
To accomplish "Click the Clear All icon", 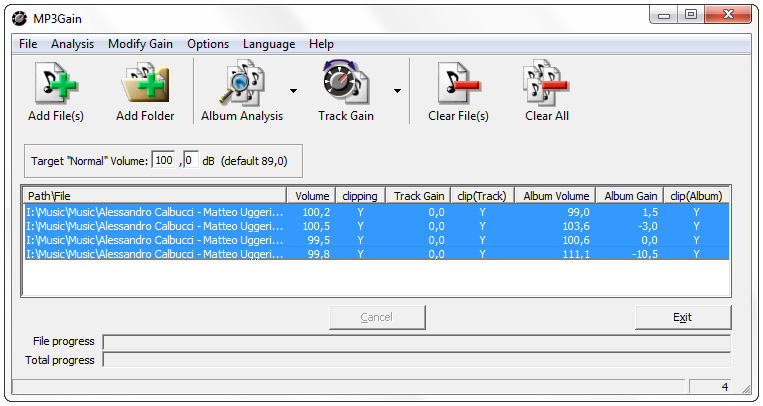I will click(x=546, y=84).
